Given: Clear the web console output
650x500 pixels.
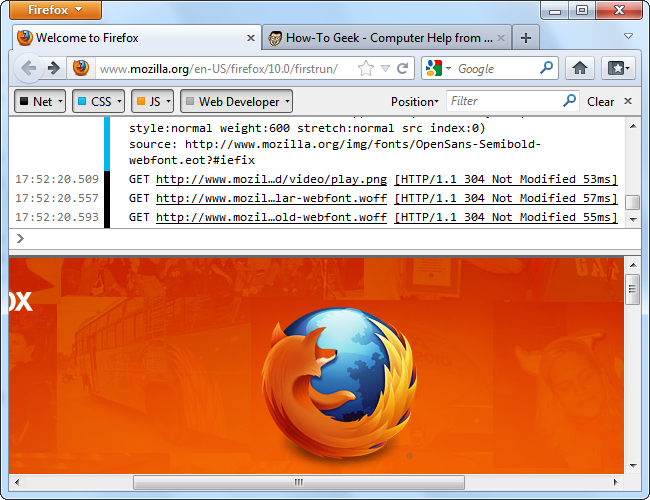Looking at the screenshot, I should tap(600, 102).
